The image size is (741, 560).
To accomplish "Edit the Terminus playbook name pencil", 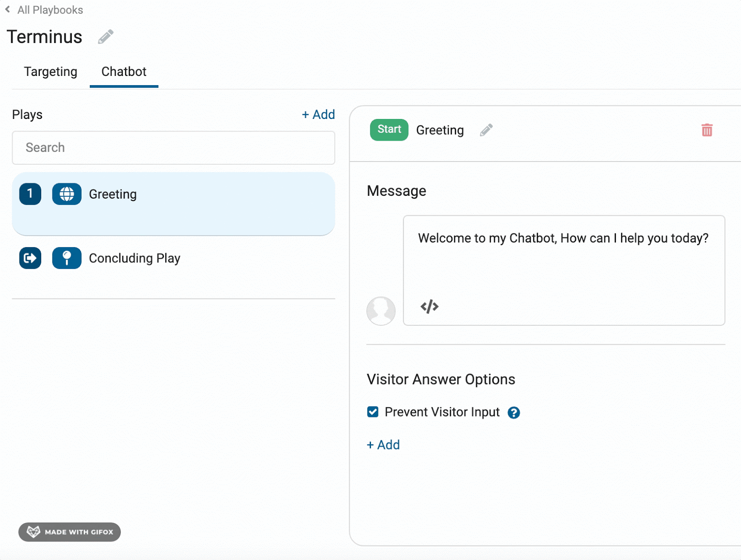I will pyautogui.click(x=106, y=37).
